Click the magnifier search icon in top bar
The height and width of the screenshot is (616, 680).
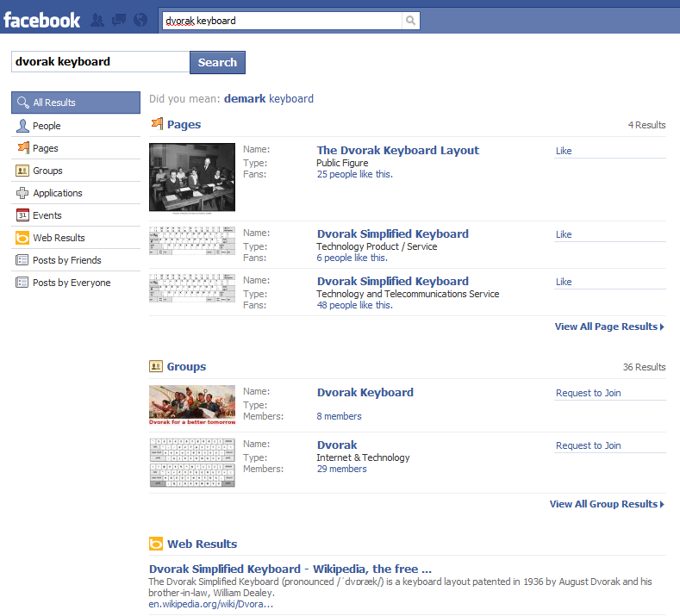coord(410,21)
